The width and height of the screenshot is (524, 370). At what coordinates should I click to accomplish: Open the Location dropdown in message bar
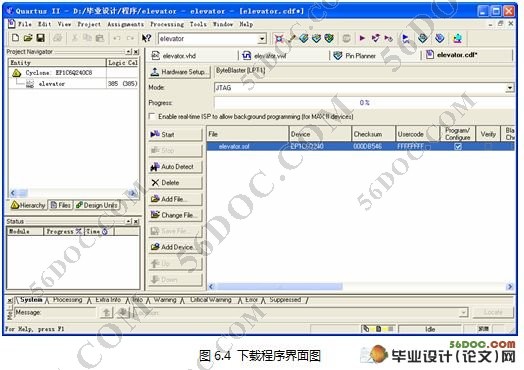tap(463, 313)
